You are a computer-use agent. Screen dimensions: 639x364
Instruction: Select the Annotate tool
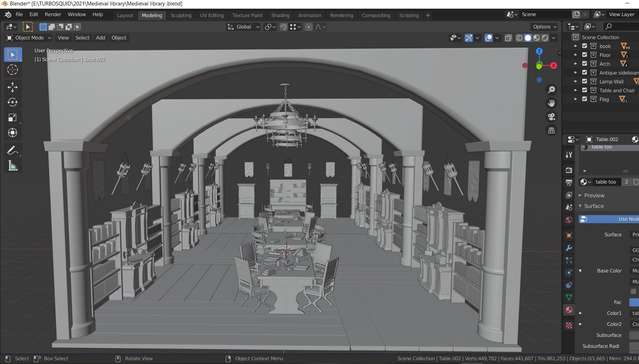tap(13, 150)
